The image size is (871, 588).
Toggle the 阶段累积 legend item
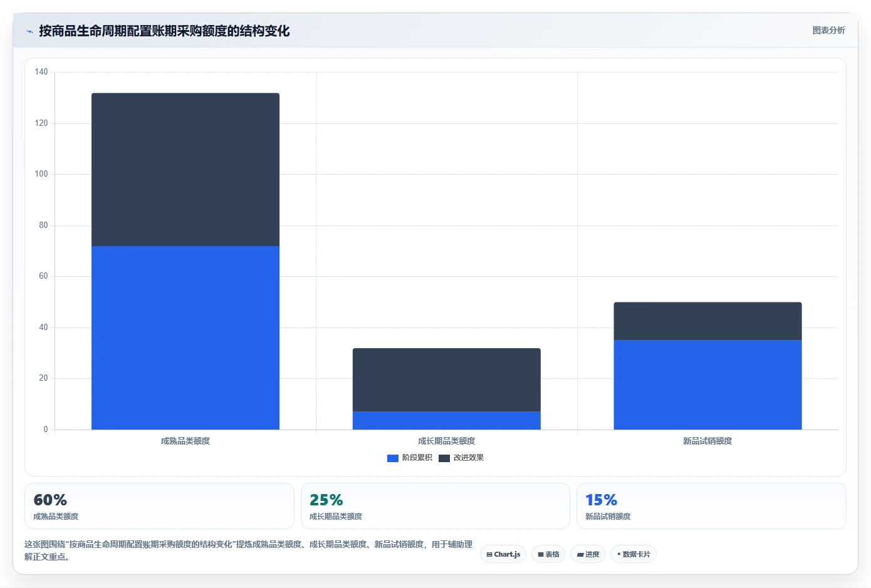click(x=410, y=458)
